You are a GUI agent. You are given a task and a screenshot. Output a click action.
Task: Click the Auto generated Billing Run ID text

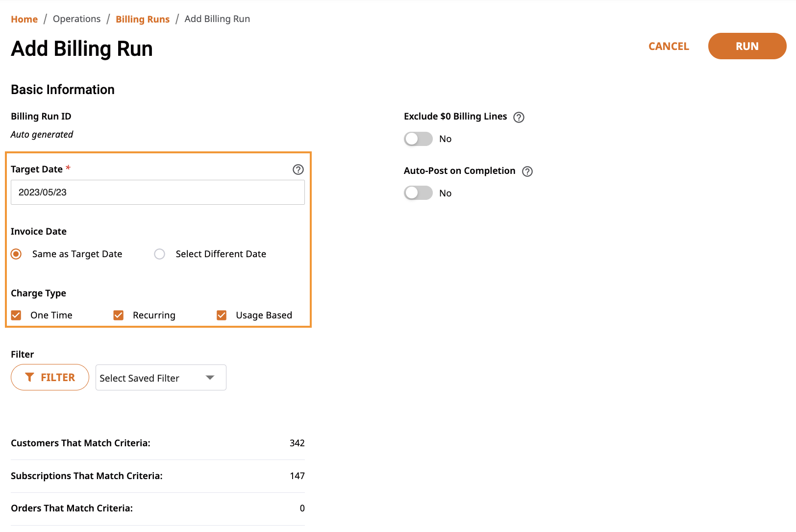42,134
